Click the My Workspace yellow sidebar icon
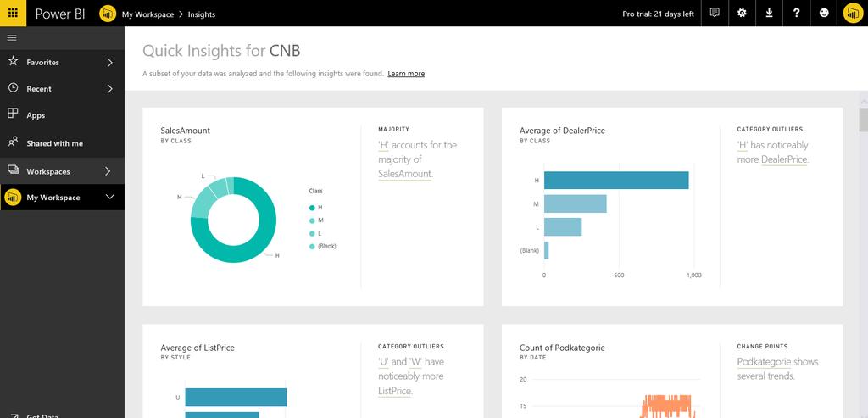 (x=13, y=197)
